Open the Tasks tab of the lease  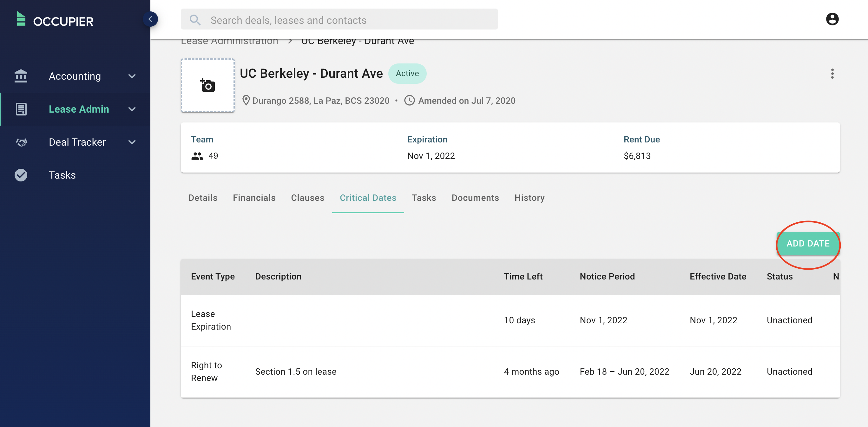click(424, 198)
